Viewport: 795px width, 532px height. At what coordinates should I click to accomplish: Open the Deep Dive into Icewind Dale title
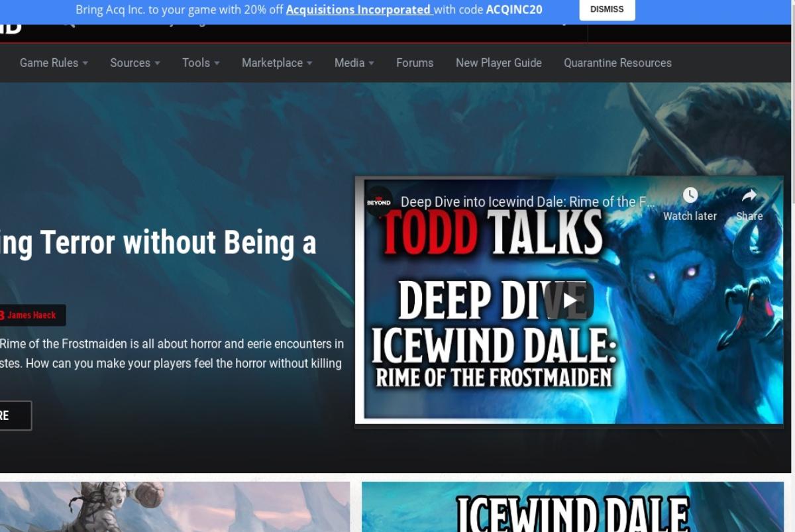coord(527,202)
